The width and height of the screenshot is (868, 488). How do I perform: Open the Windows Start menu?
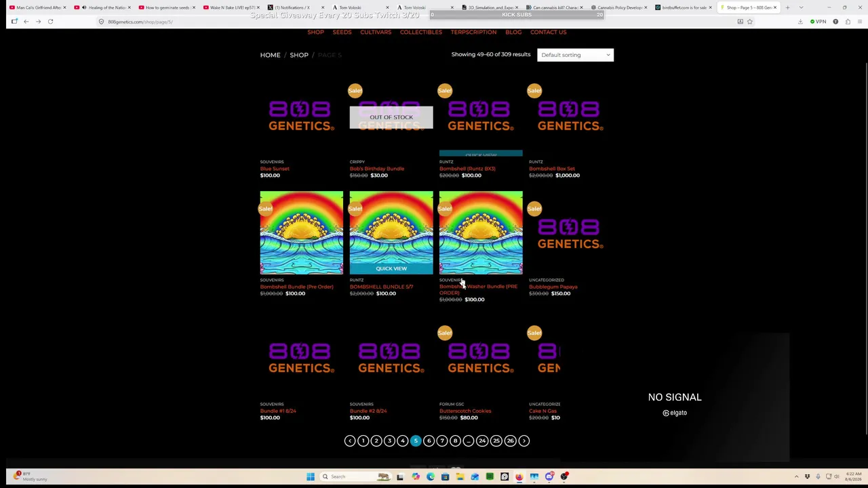coord(311,476)
